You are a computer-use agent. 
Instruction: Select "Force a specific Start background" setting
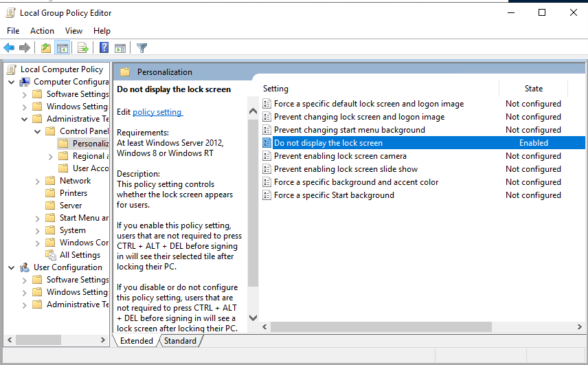click(334, 195)
